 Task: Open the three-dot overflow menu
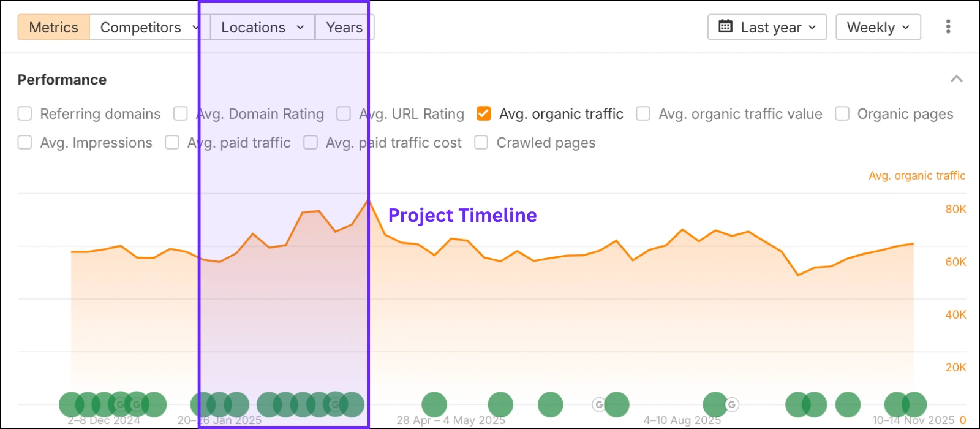[948, 26]
